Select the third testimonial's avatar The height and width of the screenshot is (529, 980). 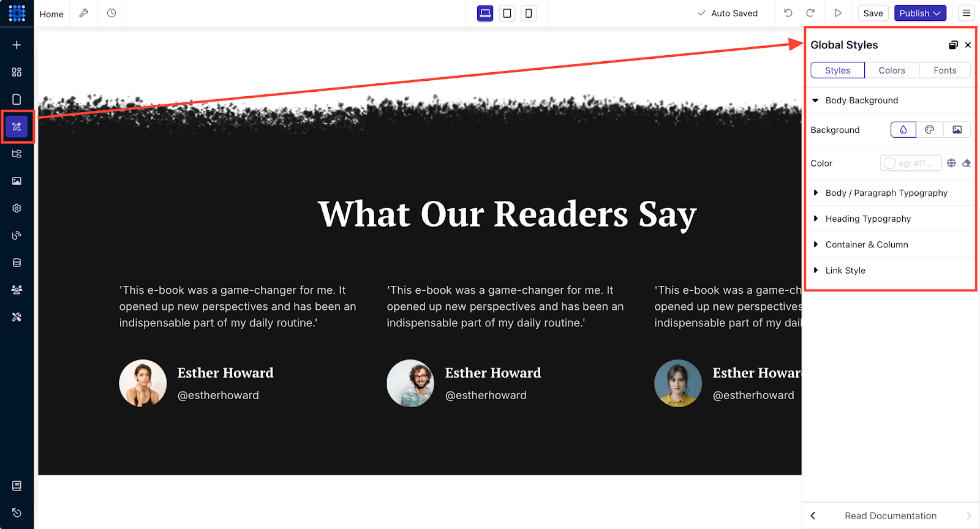[678, 383]
